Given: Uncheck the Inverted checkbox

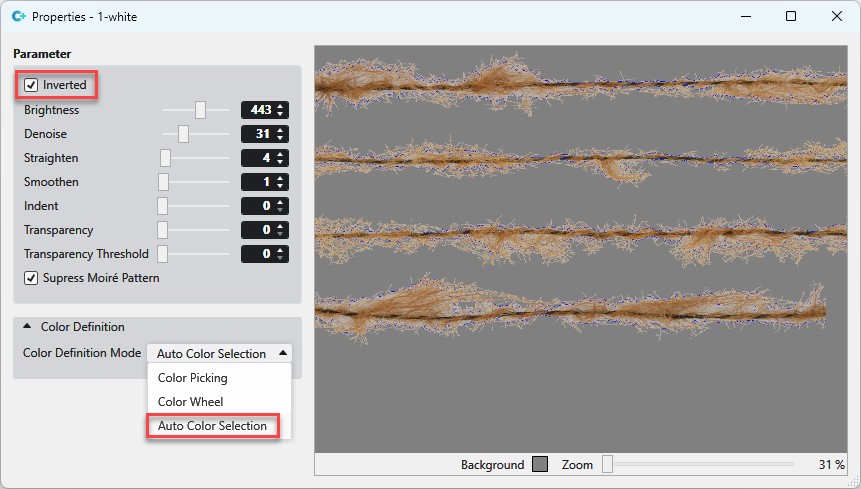Looking at the screenshot, I should click(x=31, y=86).
